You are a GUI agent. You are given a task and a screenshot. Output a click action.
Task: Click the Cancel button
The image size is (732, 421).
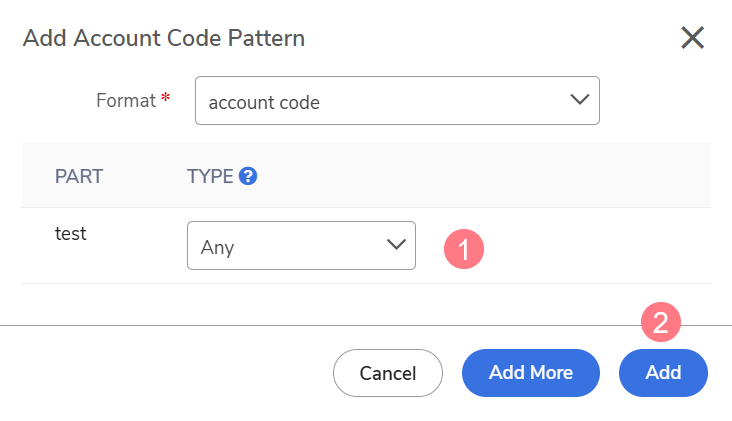tap(387, 373)
